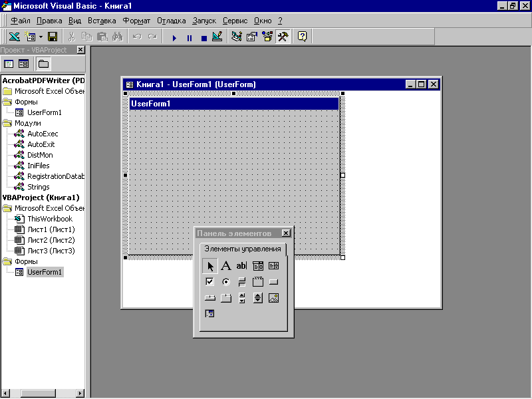
Task: Click the Find binoculars icon
Action: (114, 37)
